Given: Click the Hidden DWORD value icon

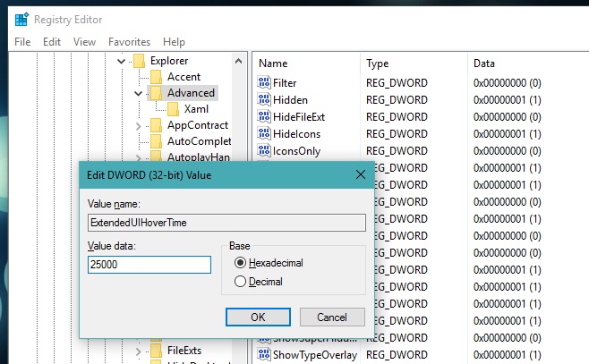Looking at the screenshot, I should 264,99.
